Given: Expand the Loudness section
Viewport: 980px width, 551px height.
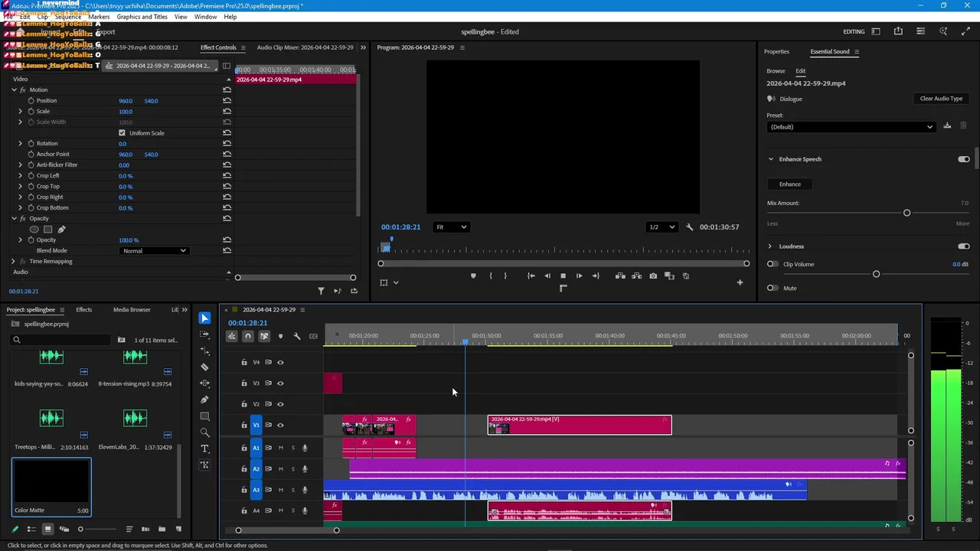Looking at the screenshot, I should point(770,246).
